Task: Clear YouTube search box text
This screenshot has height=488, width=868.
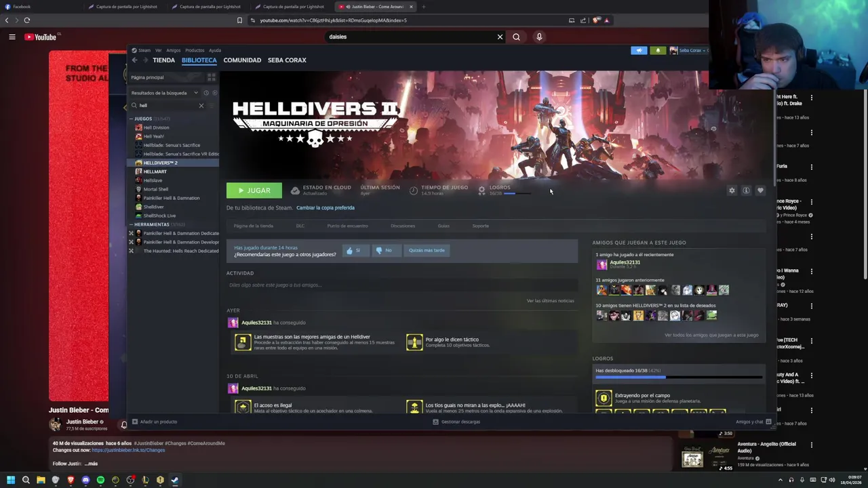Action: (500, 37)
